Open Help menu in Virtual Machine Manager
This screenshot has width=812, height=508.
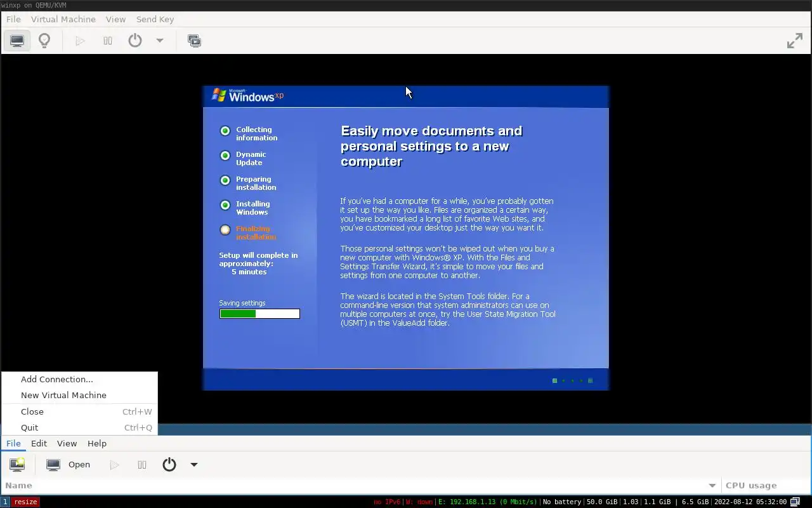coord(97,443)
